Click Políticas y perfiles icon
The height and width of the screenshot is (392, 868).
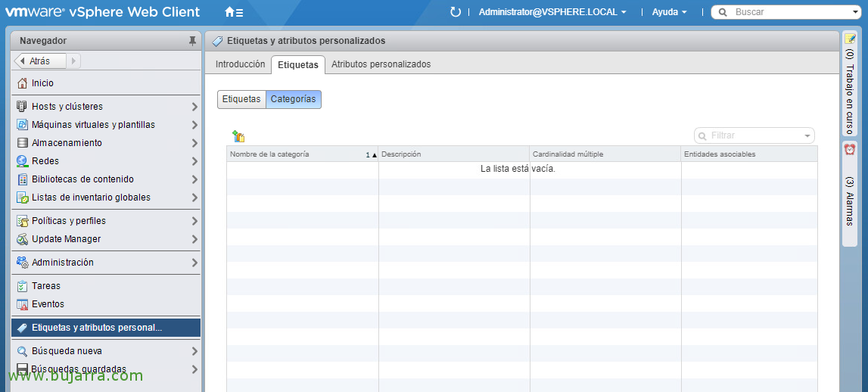click(x=22, y=221)
